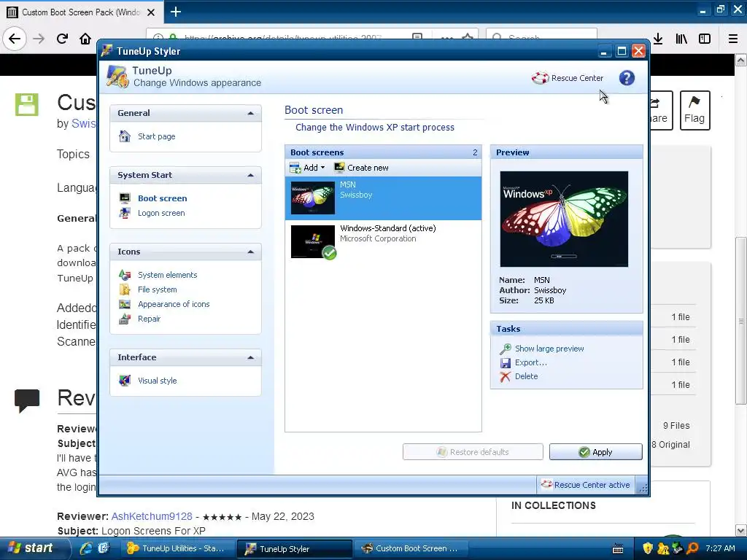Screen dimensions: 747x560
Task: Switch to TuneUp Utilities taskbar button
Action: pos(177,548)
